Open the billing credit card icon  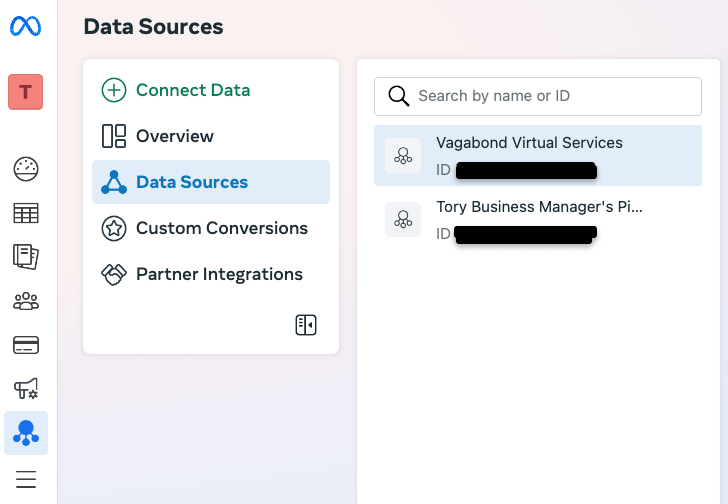coord(26,345)
